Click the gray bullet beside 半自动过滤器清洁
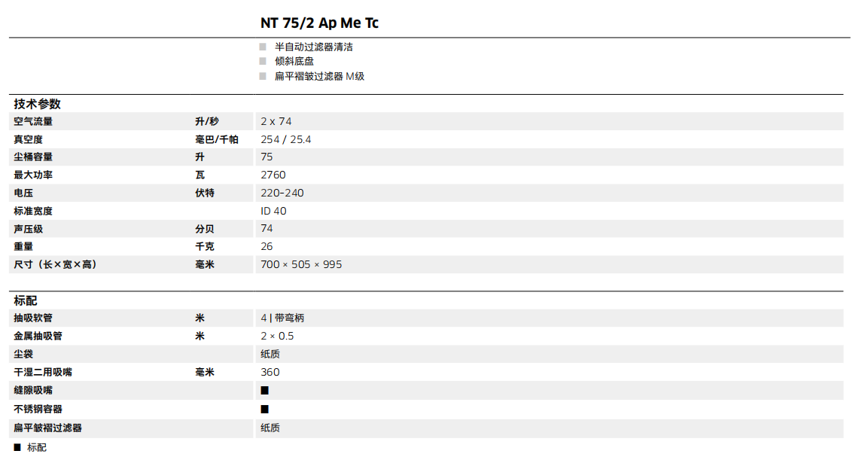 pyautogui.click(x=263, y=47)
